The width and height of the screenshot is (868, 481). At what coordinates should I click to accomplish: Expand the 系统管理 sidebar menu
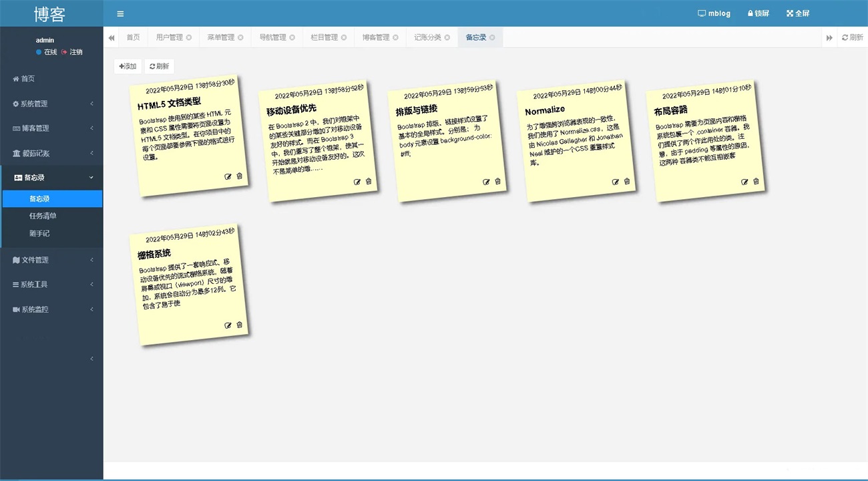(51, 104)
